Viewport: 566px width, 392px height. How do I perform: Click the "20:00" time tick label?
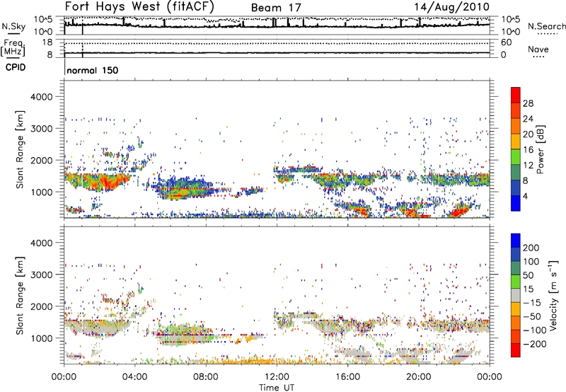[419, 377]
